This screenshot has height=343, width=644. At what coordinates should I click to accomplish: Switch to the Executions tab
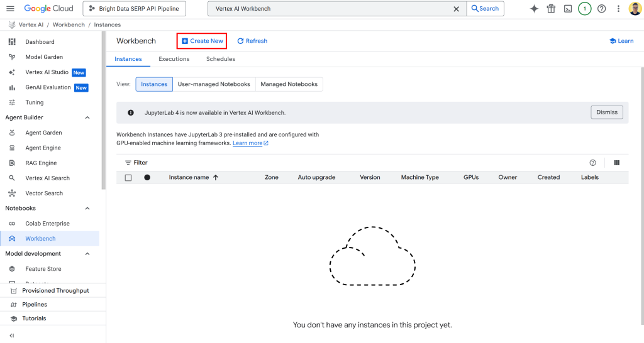(174, 59)
